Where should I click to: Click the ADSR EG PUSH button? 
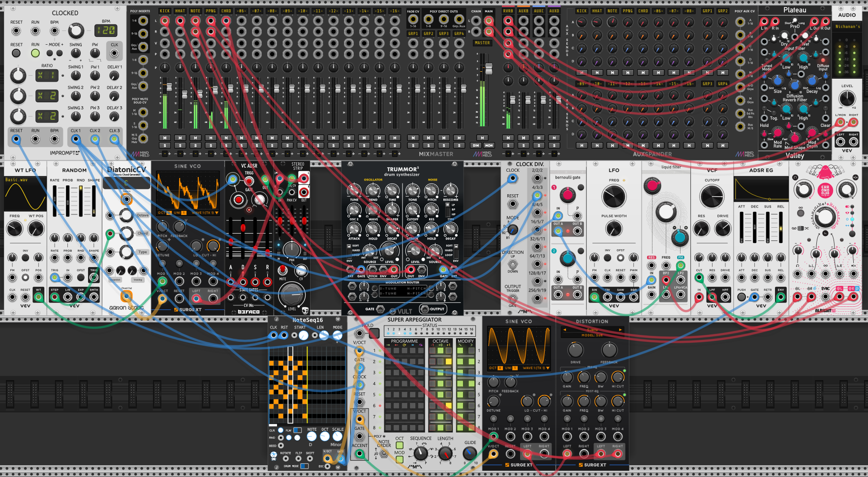tap(742, 297)
